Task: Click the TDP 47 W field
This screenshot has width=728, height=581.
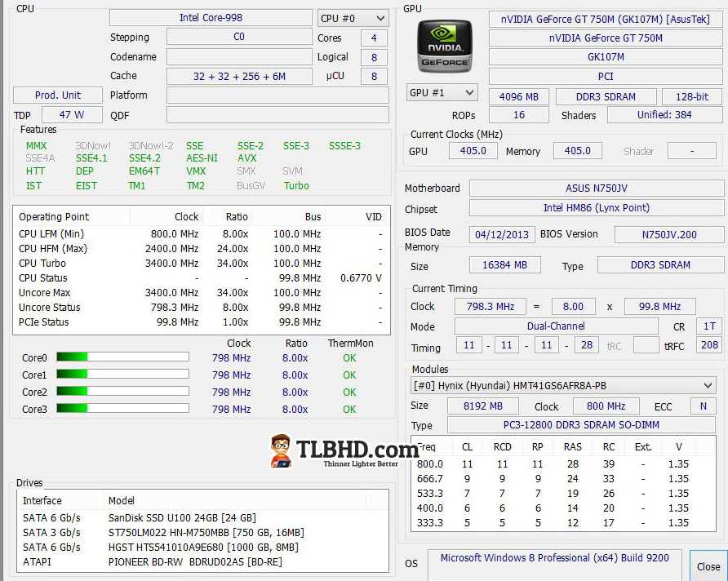Action: click(72, 114)
